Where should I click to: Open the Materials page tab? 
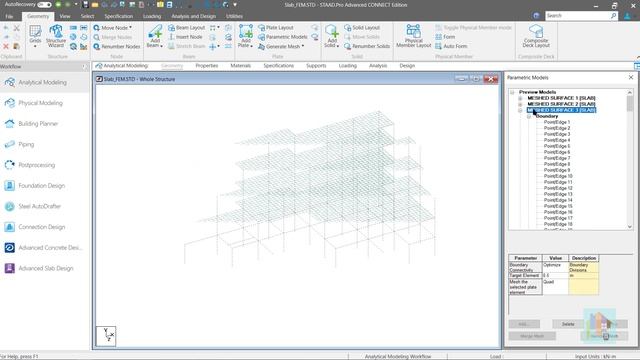[240, 66]
